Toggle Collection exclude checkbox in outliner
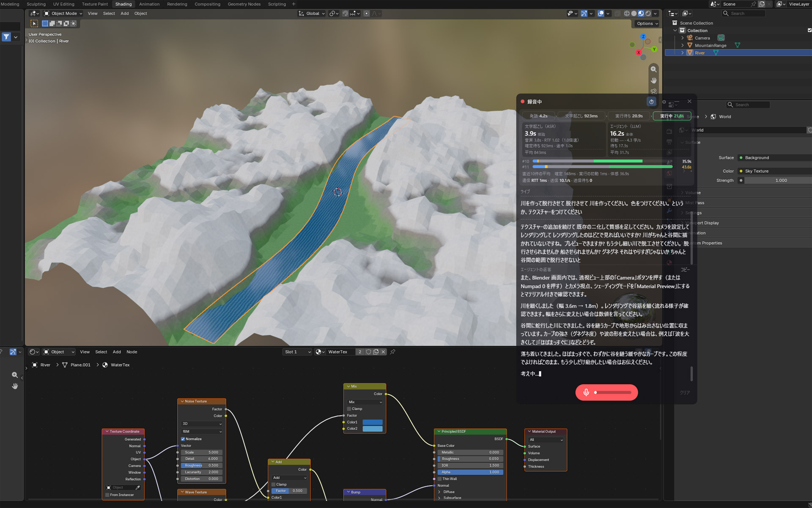The width and height of the screenshot is (812, 508). pyautogui.click(x=809, y=30)
